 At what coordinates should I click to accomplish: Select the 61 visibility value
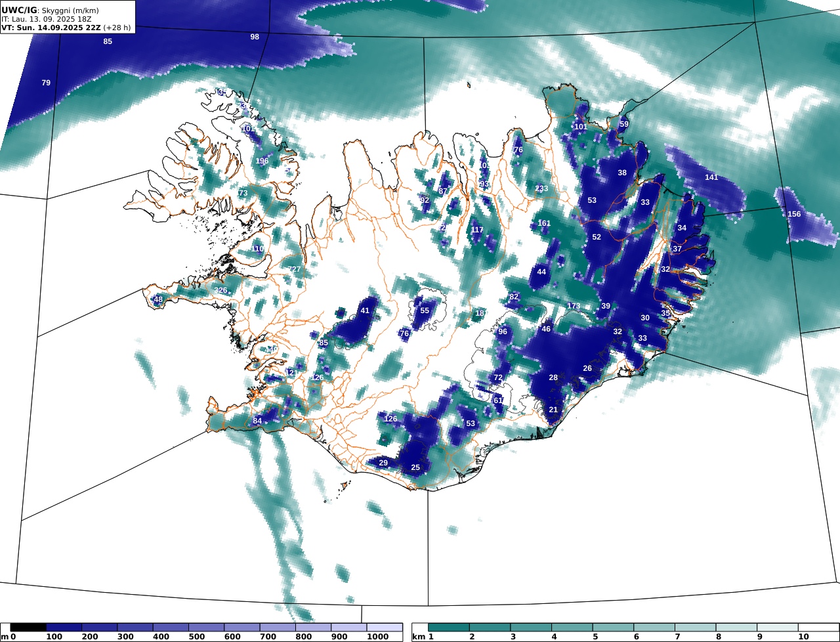point(498,400)
